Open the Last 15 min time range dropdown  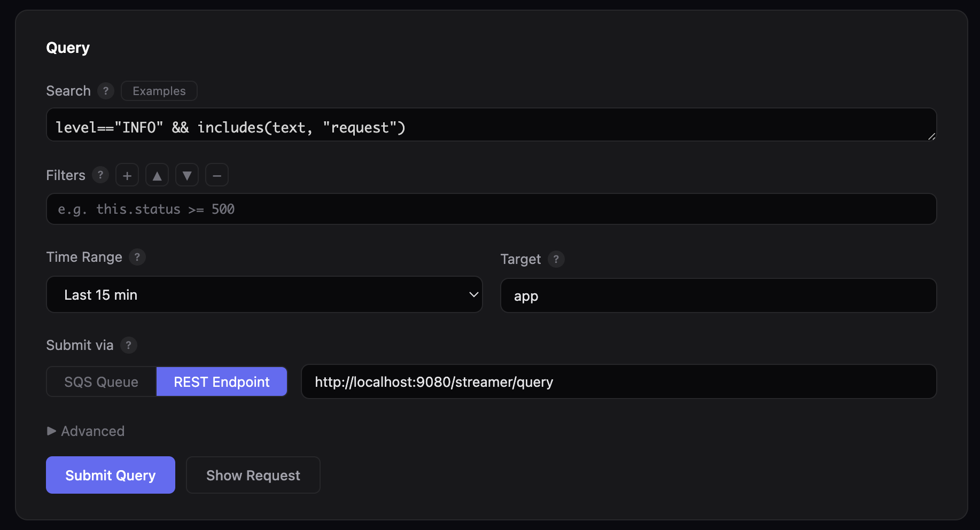(x=265, y=295)
